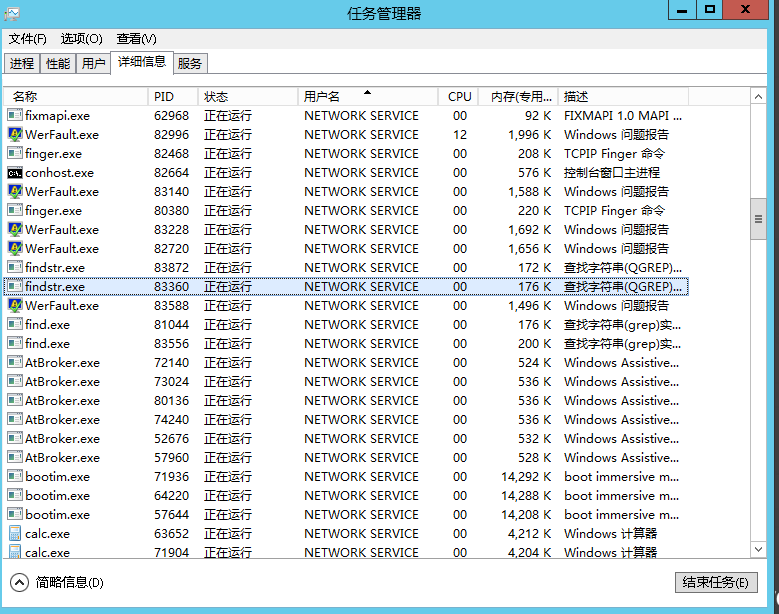Switch to the 服务 tab
This screenshot has height=614, width=779.
[189, 64]
